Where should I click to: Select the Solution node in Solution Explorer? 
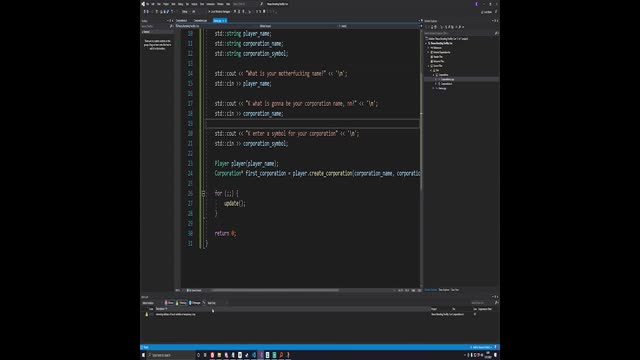[447, 39]
